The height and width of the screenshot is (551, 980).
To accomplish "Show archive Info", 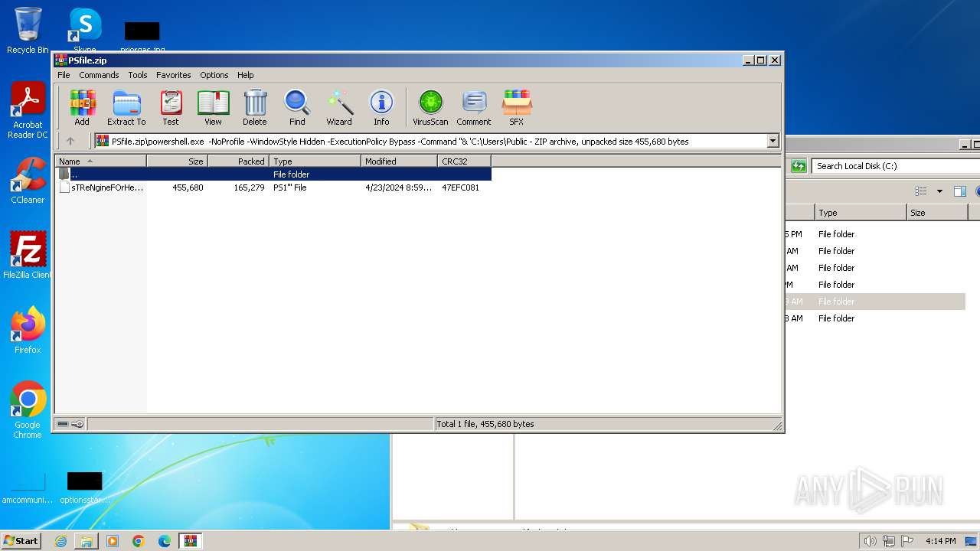I will pos(381,107).
